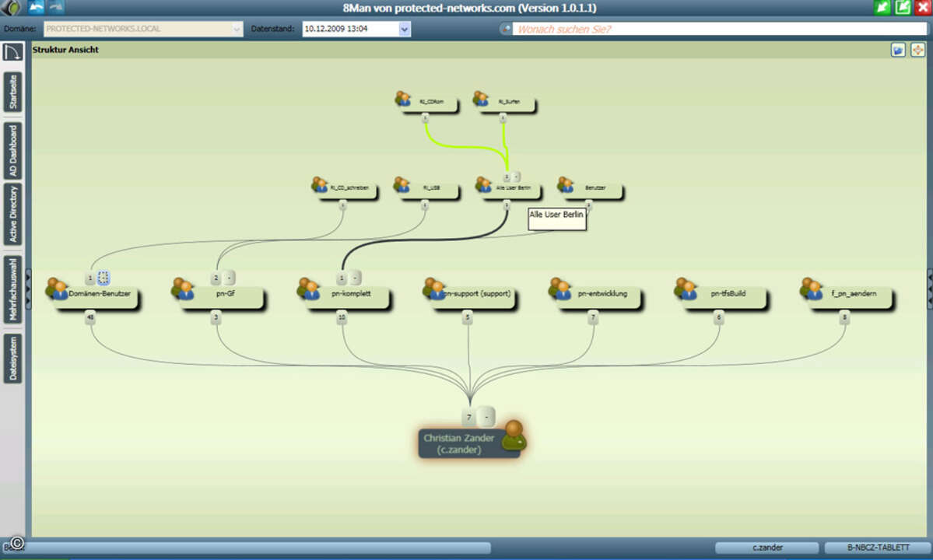Expand parents of Domänen-Benutzer node
Image resolution: width=933 pixels, height=560 pixels.
[x=104, y=278]
